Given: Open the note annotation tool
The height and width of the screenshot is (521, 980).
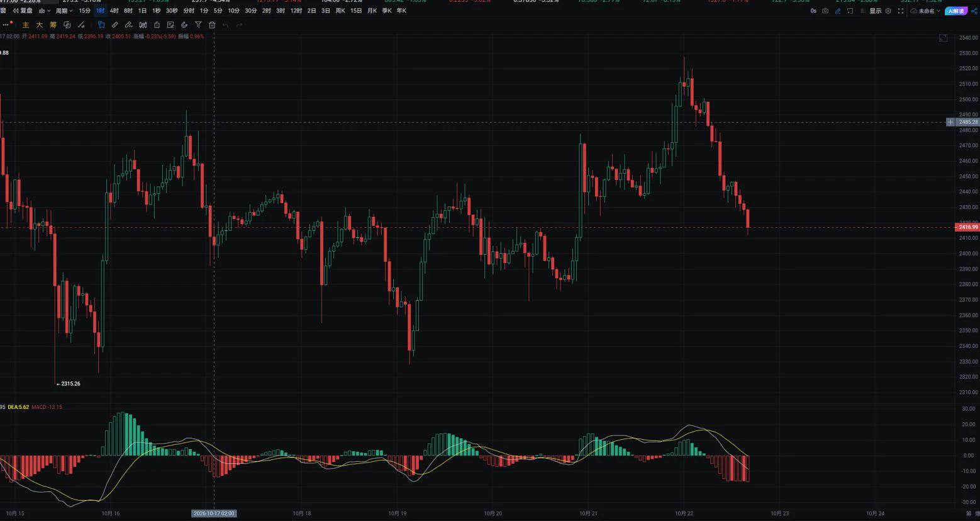Looking at the screenshot, I should click(170, 25).
